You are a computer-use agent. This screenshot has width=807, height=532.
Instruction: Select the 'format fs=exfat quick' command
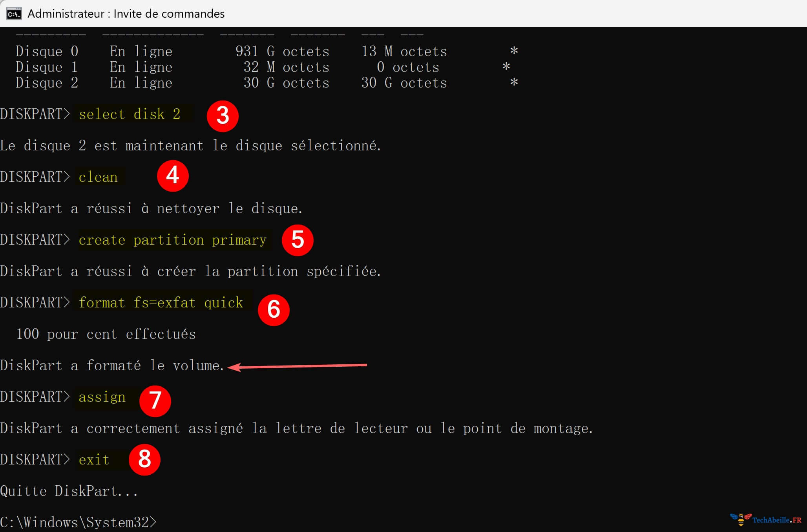click(160, 302)
